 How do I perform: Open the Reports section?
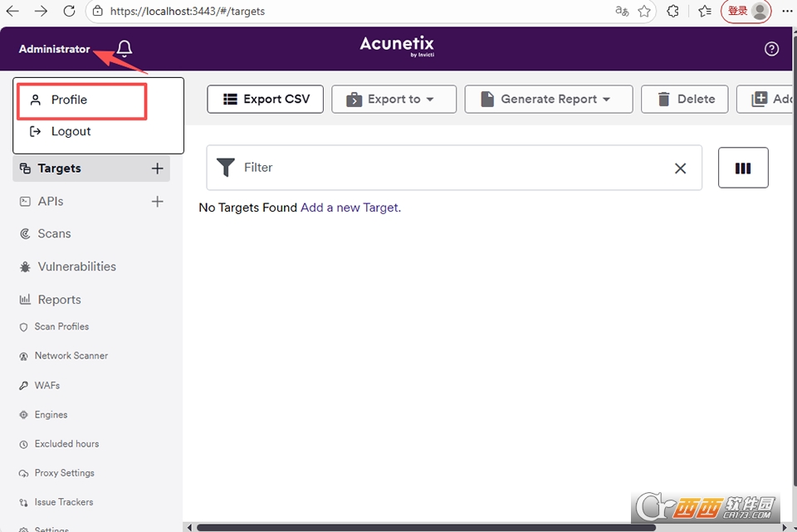(59, 300)
